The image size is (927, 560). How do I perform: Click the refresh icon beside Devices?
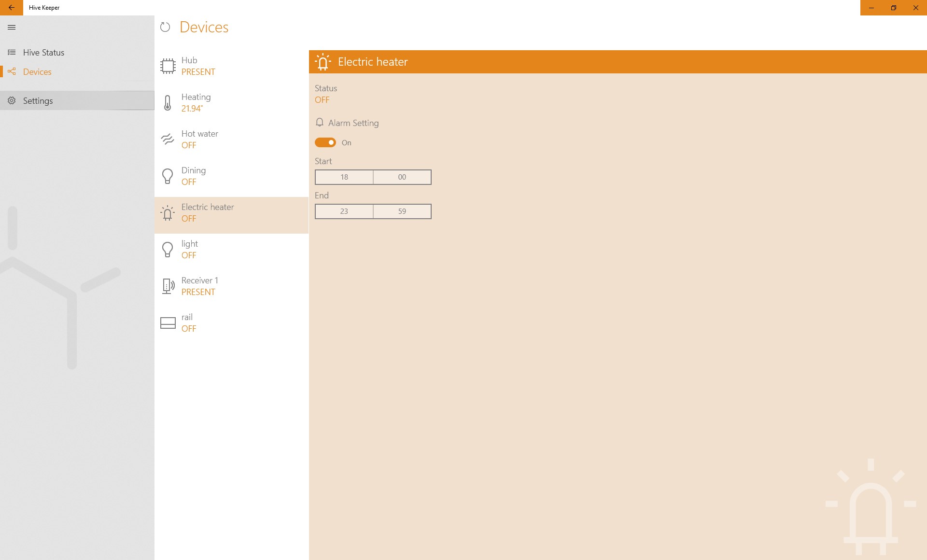click(x=165, y=27)
